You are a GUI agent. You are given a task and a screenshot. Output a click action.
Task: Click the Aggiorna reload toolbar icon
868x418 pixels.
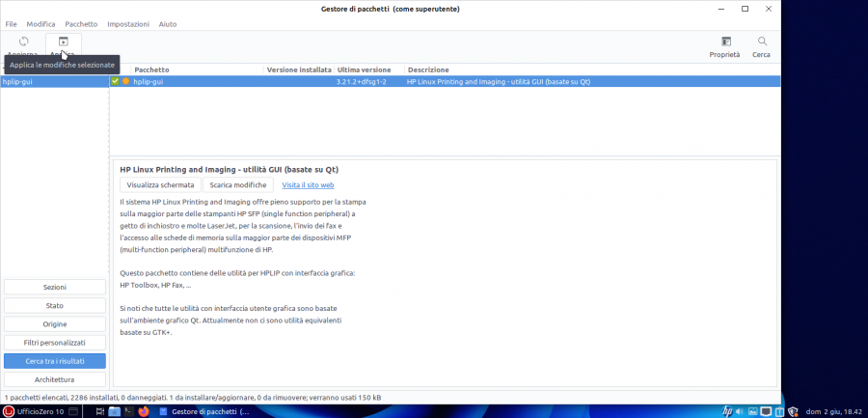point(23,44)
